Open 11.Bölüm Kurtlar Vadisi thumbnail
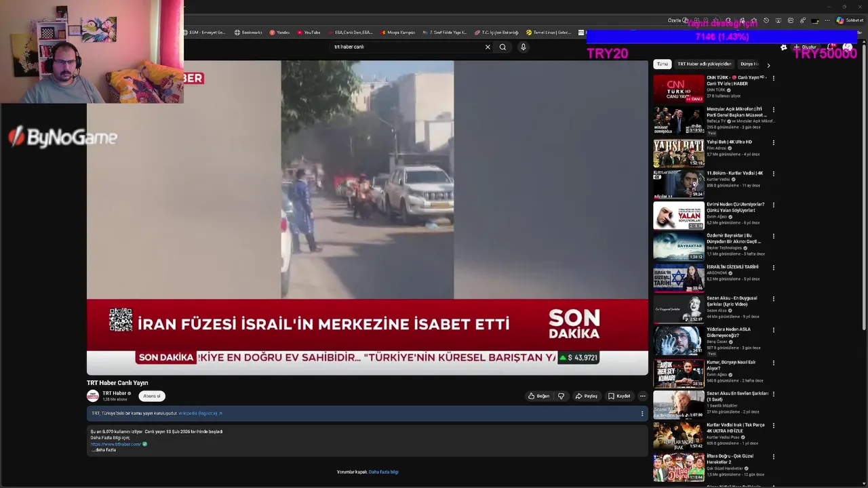This screenshot has width=868, height=488. point(679,184)
